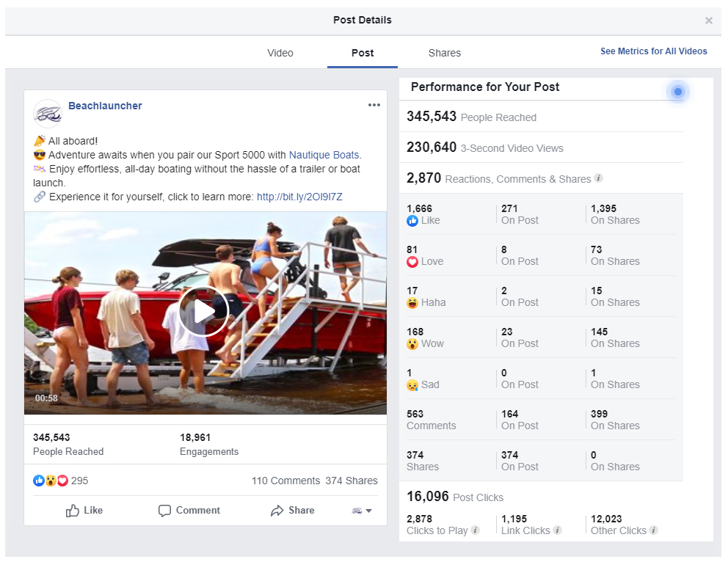Close the Post Details dialog

tap(708, 21)
